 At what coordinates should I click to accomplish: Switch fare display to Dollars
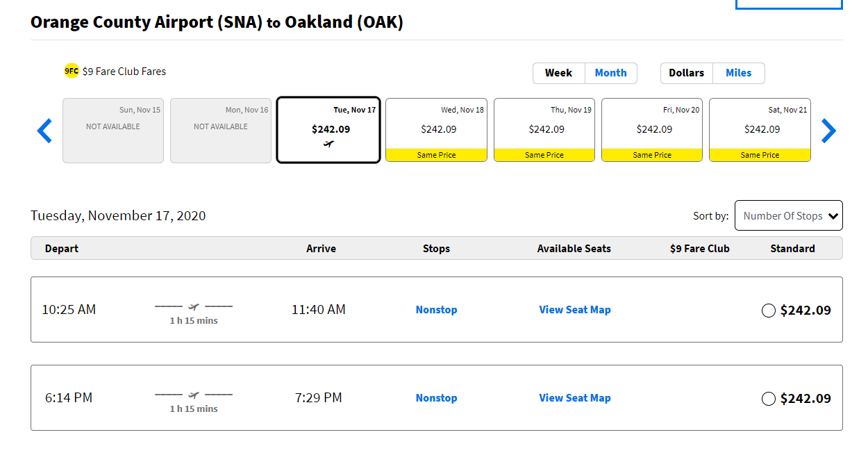[686, 73]
